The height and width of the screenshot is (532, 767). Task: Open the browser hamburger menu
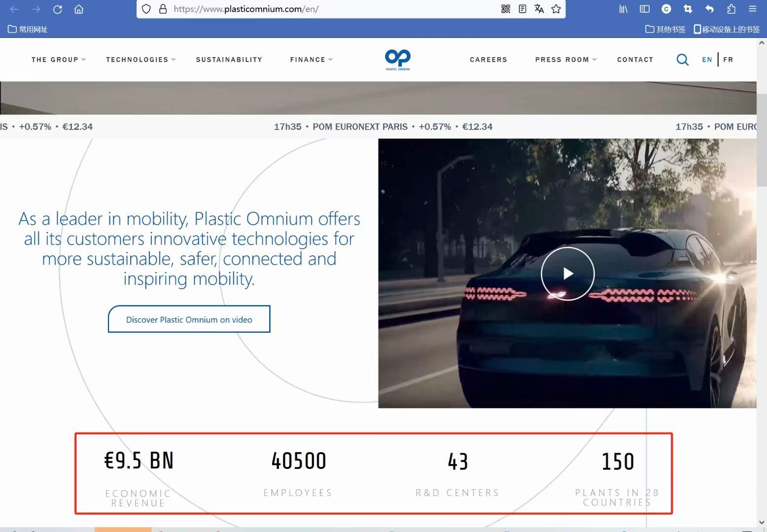point(752,9)
